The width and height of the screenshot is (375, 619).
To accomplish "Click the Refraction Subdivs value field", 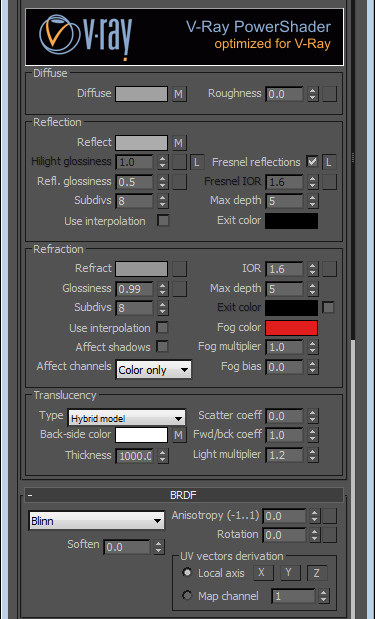I will (x=134, y=308).
